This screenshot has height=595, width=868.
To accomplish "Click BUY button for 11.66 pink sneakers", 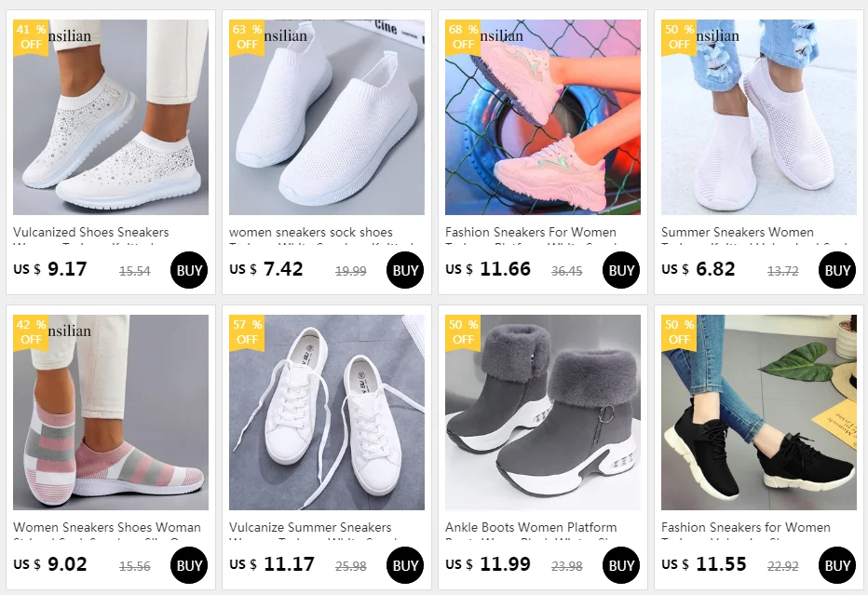I will (621, 270).
